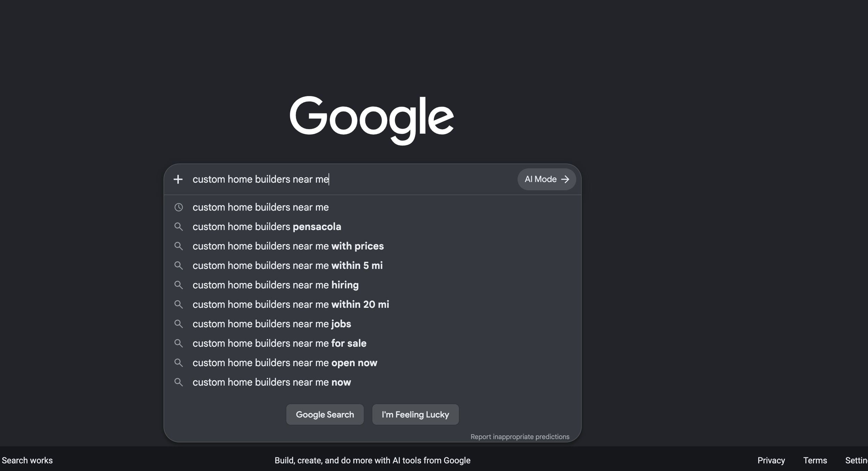
Task: Choose the 'custom home builders near me now' suggestion
Action: click(x=373, y=382)
